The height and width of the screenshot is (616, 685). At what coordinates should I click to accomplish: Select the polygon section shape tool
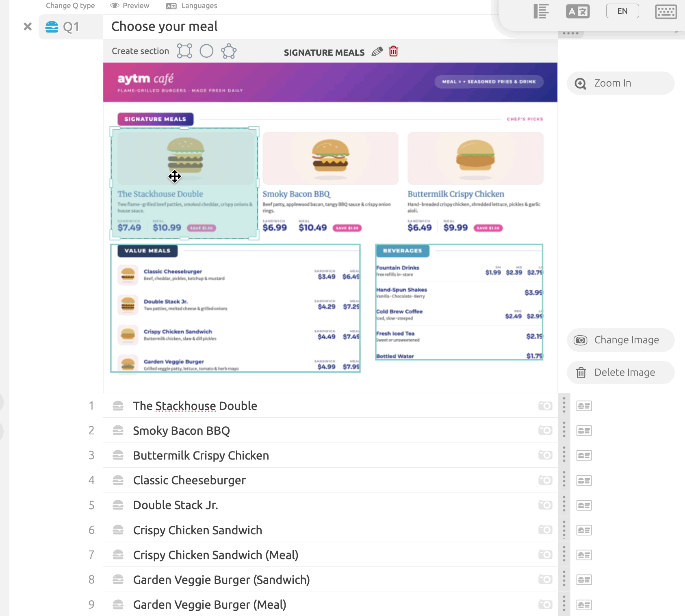click(x=229, y=51)
